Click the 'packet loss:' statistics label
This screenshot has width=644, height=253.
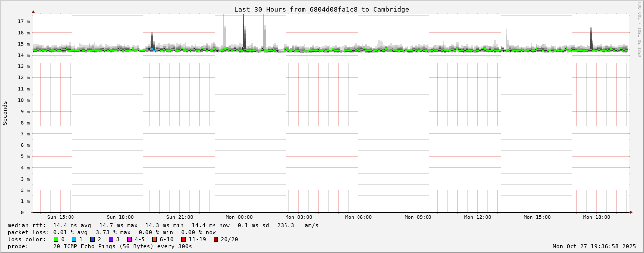pyautogui.click(x=28, y=232)
